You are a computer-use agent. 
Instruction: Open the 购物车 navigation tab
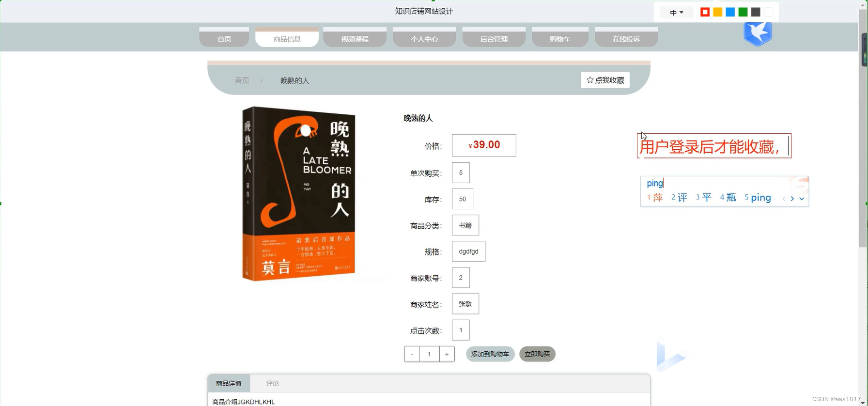click(560, 37)
